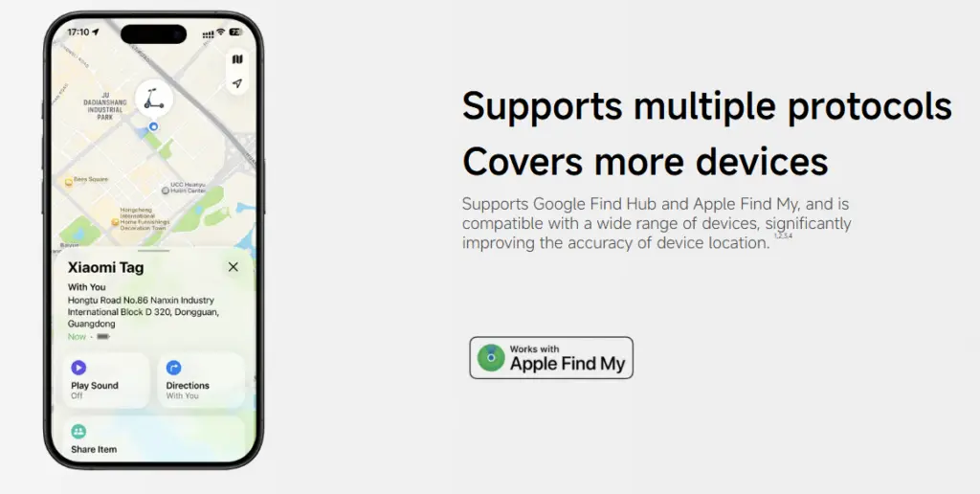Open the Directions card
This screenshot has height=494, width=980.
(x=201, y=381)
